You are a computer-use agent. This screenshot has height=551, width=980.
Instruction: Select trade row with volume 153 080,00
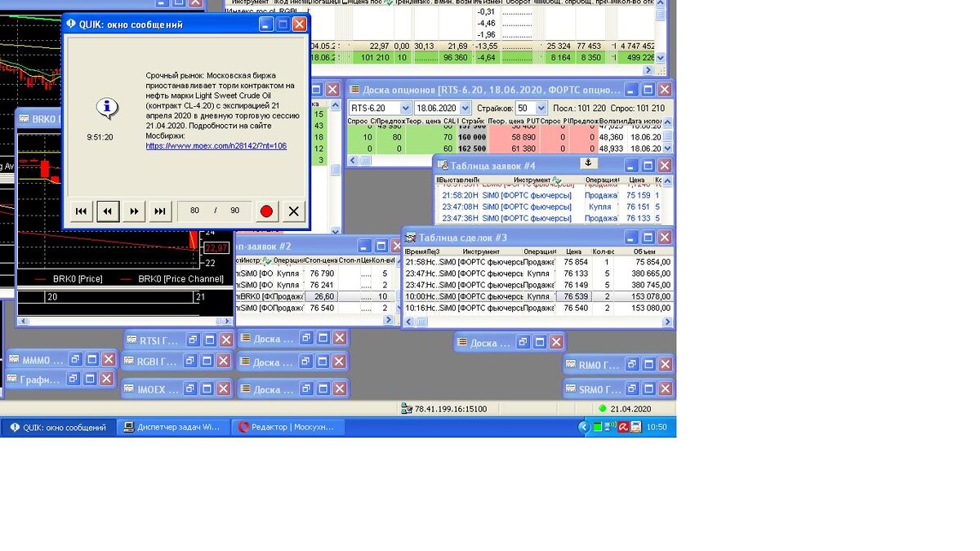pos(537,308)
